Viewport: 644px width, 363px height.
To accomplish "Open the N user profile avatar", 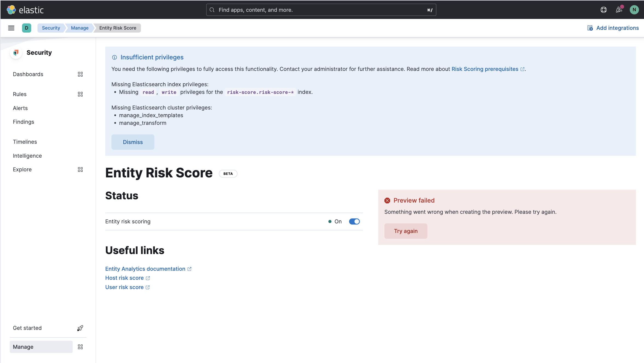I will pyautogui.click(x=634, y=10).
